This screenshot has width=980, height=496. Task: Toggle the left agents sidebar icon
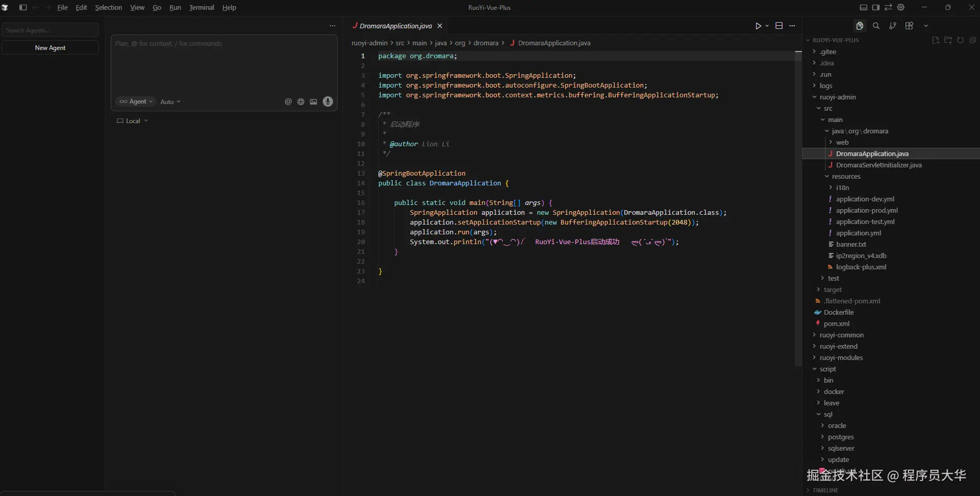pyautogui.click(x=23, y=7)
